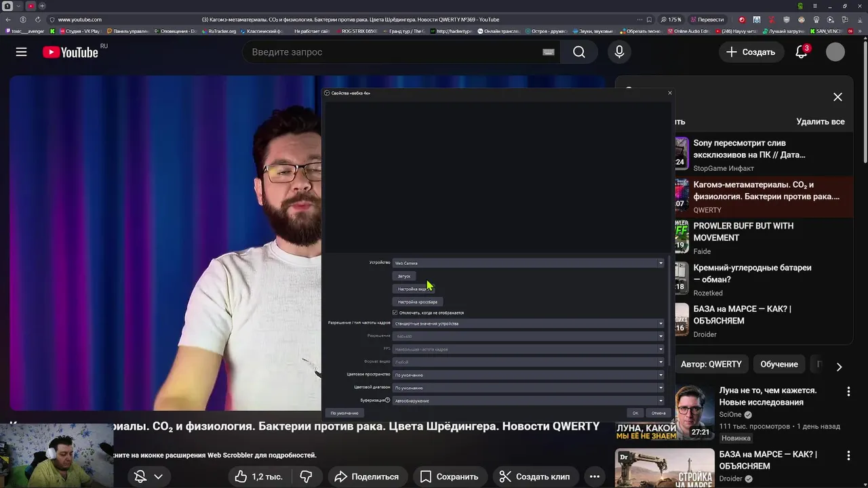Image resolution: width=868 pixels, height=488 pixels.
Task: Open more actions ellipsis under video
Action: [x=595, y=476]
